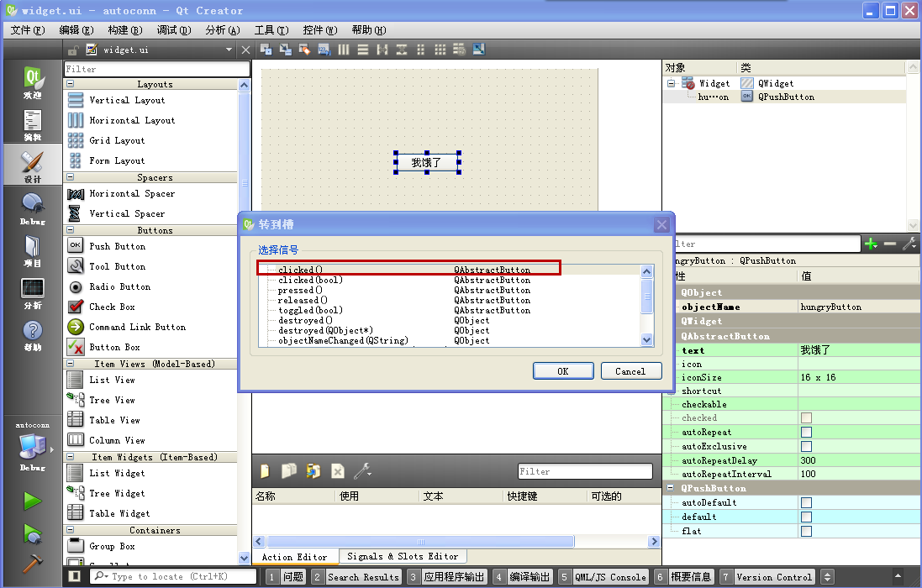Collapse the Containers widget category
Image resolution: width=922 pixels, height=588 pixels.
pyautogui.click(x=71, y=530)
